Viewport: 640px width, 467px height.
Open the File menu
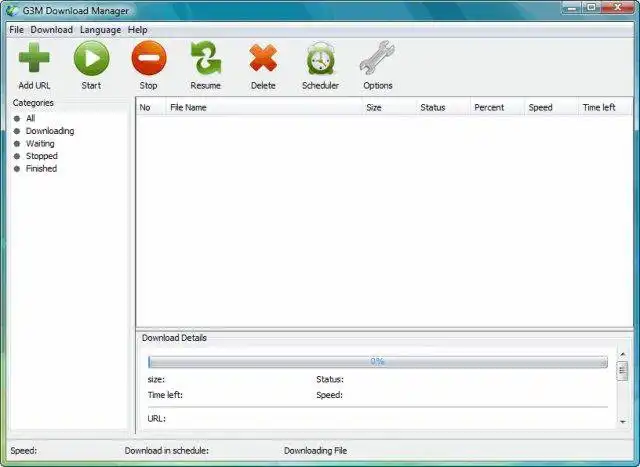tap(16, 30)
